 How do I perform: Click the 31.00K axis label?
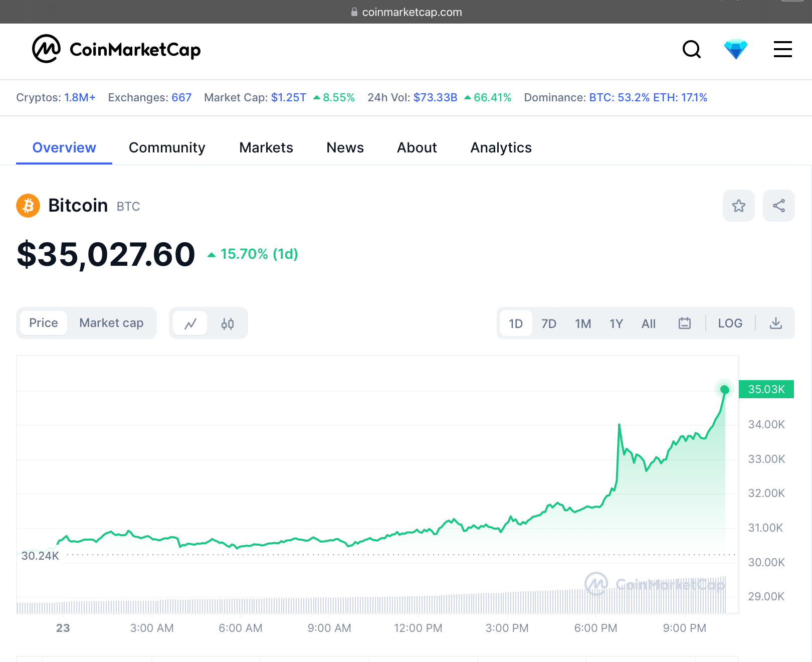coord(765,528)
